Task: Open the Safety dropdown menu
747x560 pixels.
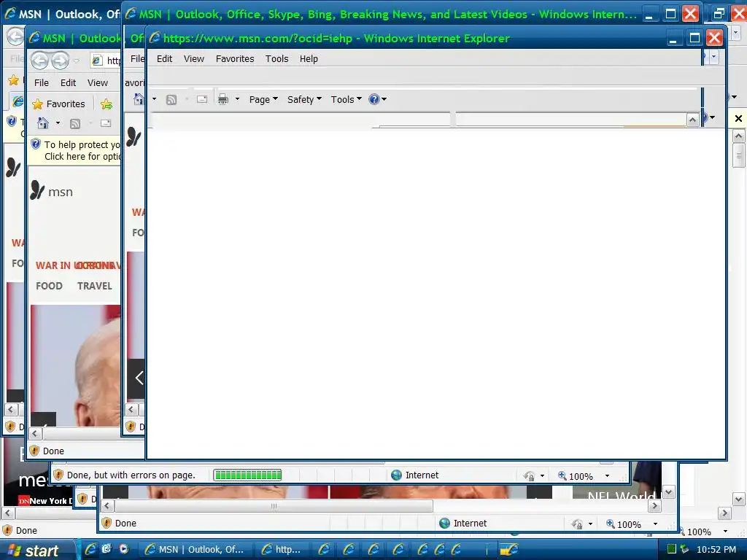Action: pos(304,99)
